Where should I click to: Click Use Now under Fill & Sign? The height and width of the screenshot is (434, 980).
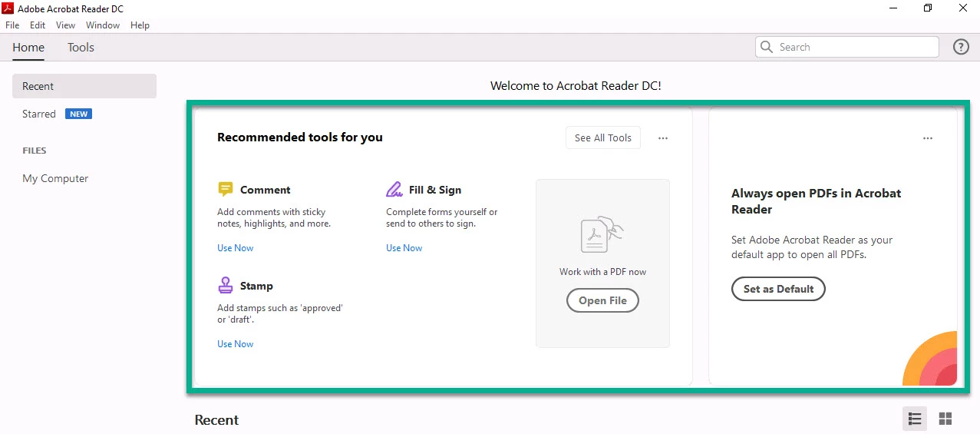[x=404, y=248]
